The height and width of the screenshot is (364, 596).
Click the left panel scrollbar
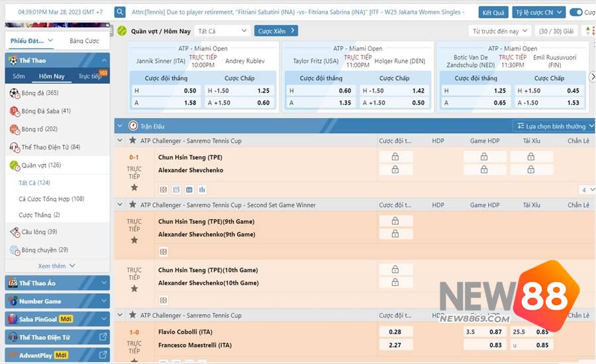[x=111, y=31]
